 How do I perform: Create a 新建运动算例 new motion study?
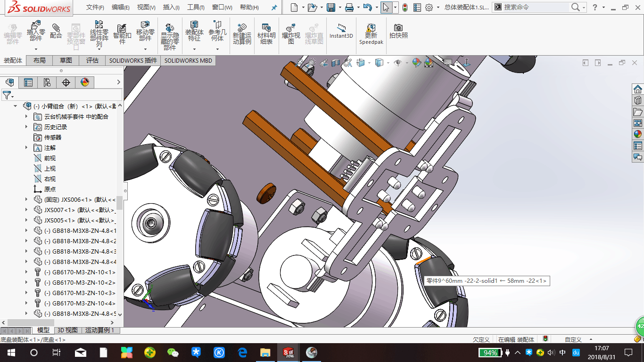[x=242, y=34]
